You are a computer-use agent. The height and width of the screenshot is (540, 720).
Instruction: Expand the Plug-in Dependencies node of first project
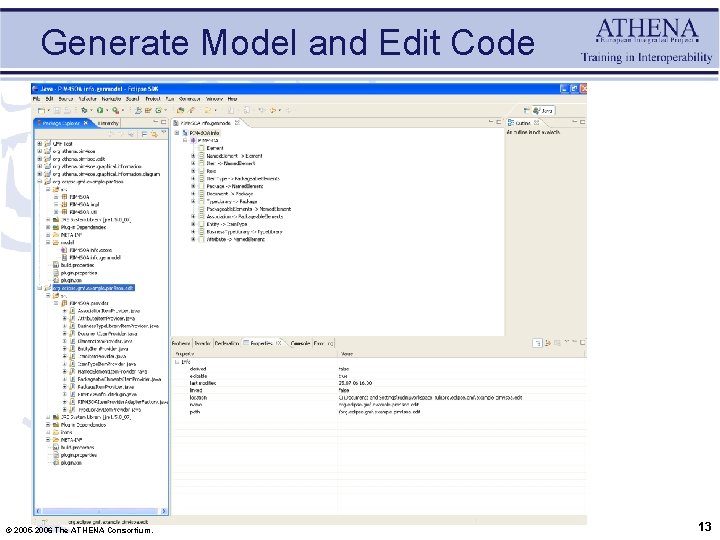tap(48, 227)
